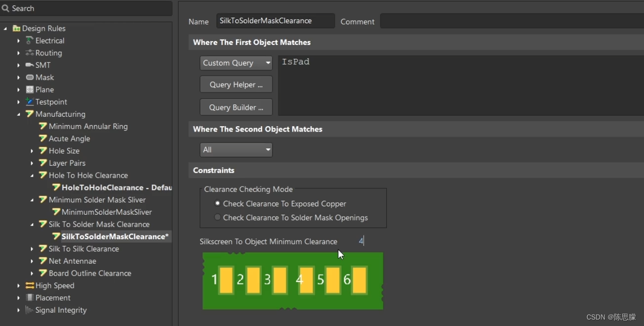Viewport: 644px width, 326px height.
Task: Click the Hole Size rule icon
Action: click(x=43, y=151)
